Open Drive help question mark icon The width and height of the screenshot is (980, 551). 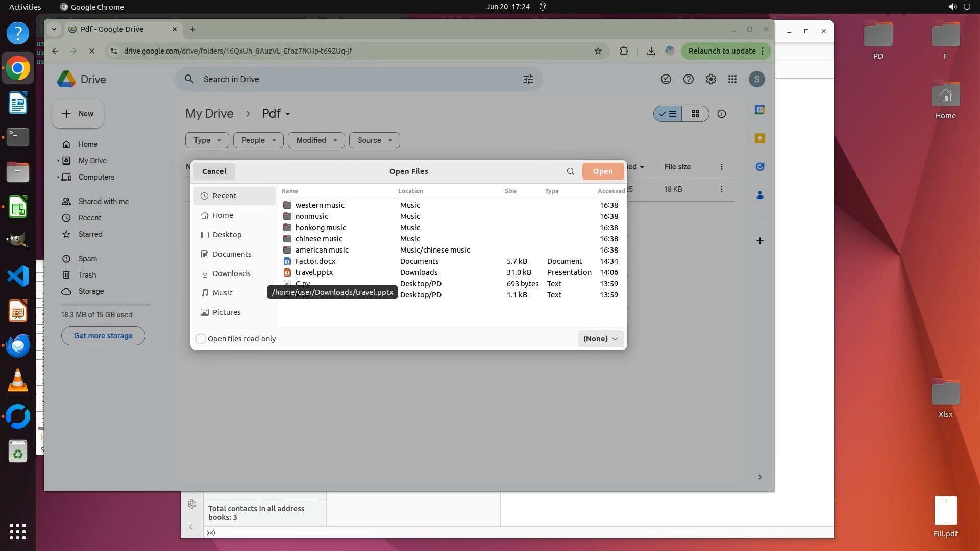click(x=688, y=79)
